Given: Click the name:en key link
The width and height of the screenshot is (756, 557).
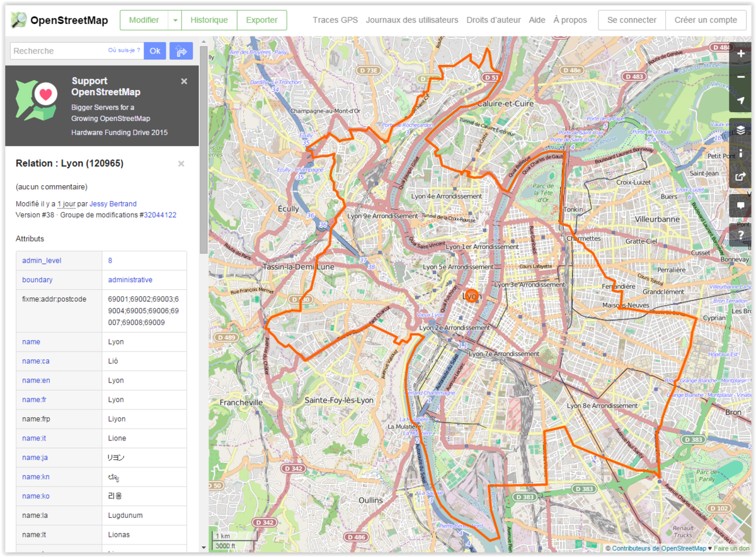Looking at the screenshot, I should (36, 381).
